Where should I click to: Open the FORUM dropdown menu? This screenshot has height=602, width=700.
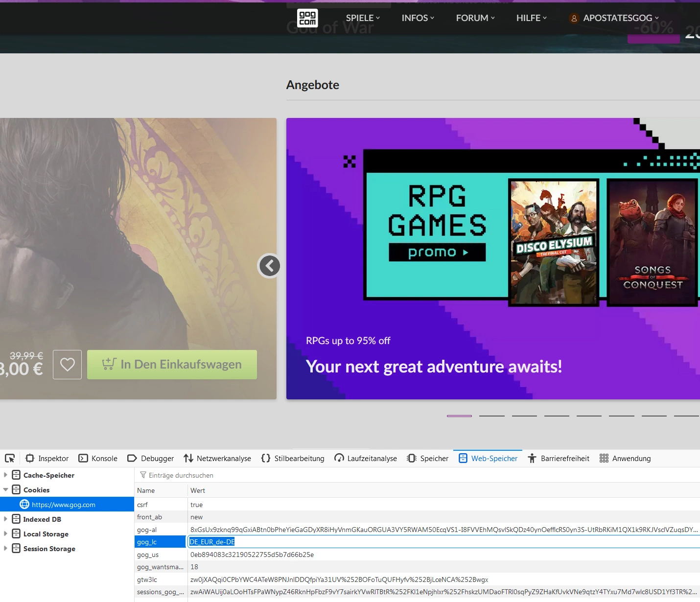point(475,18)
